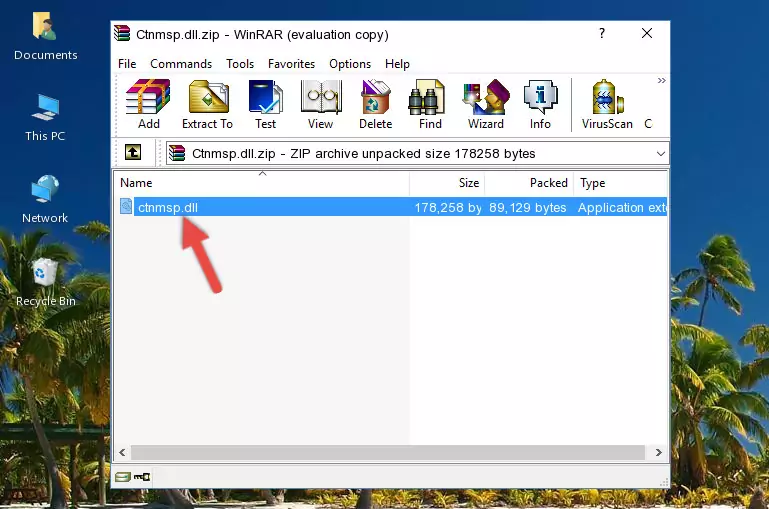Open the Tools menu
Screen dimensions: 769x509
click(x=240, y=64)
